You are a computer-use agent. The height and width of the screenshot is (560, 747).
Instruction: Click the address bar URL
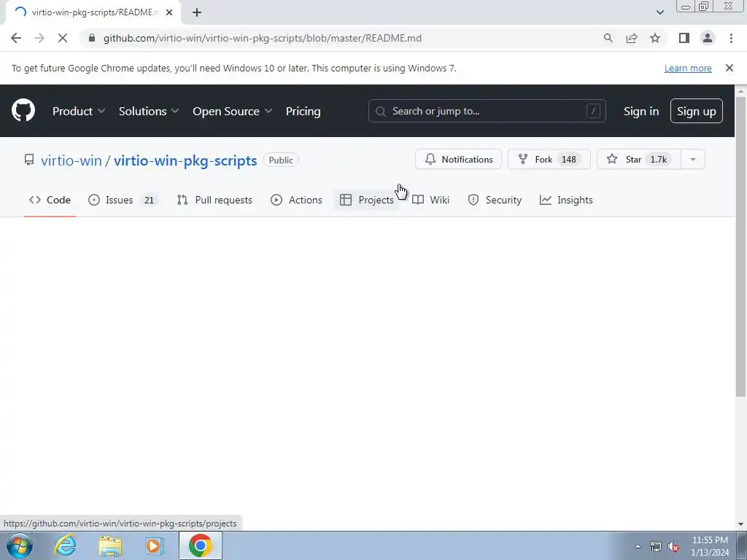pyautogui.click(x=263, y=38)
